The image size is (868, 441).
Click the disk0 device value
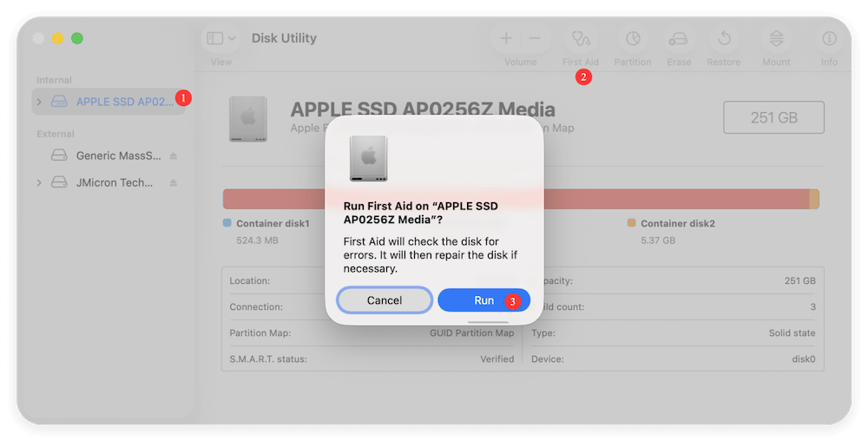tap(803, 359)
